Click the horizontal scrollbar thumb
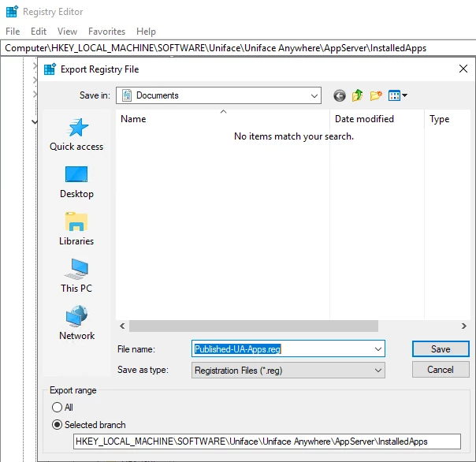The height and width of the screenshot is (462, 476). click(254, 326)
